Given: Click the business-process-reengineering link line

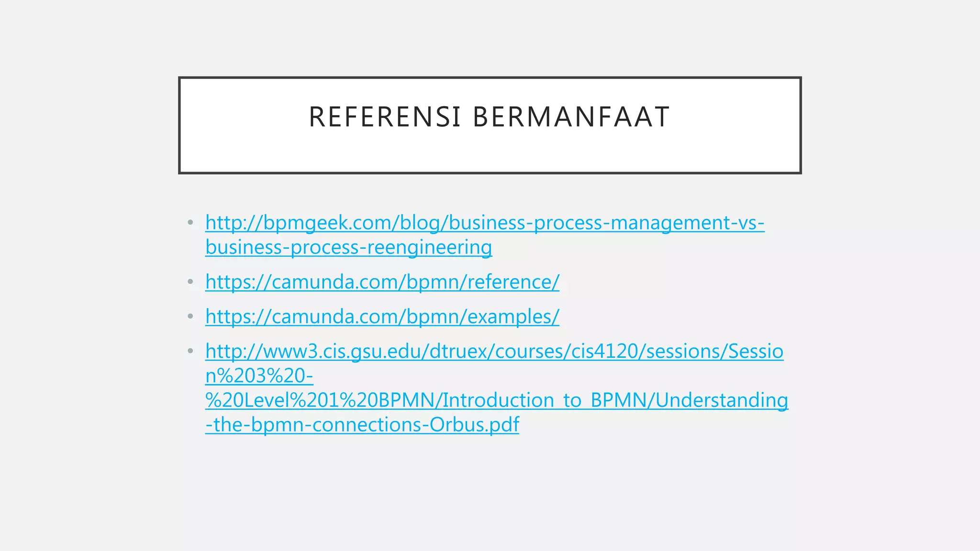Looking at the screenshot, I should tap(348, 247).
